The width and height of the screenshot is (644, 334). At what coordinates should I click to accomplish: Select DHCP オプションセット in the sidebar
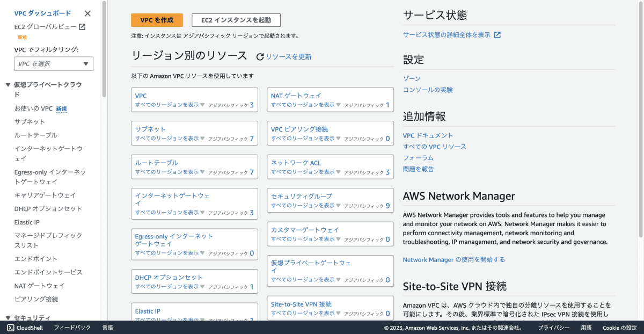pos(48,209)
